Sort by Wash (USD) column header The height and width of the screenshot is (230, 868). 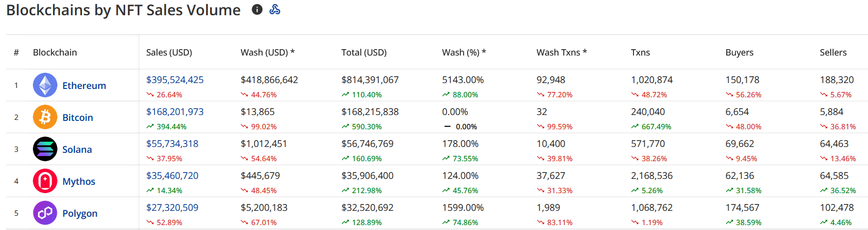[x=267, y=52]
